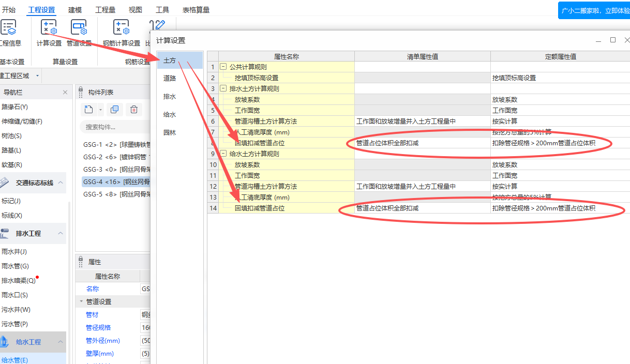630x364 pixels.
Task: Click row 2 定额 cell 挖填顶标高设置
Action: click(x=560, y=78)
